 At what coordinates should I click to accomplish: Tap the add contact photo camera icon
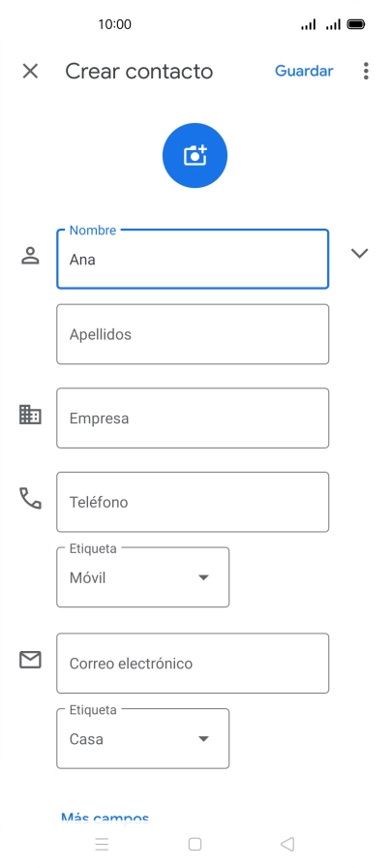click(195, 156)
